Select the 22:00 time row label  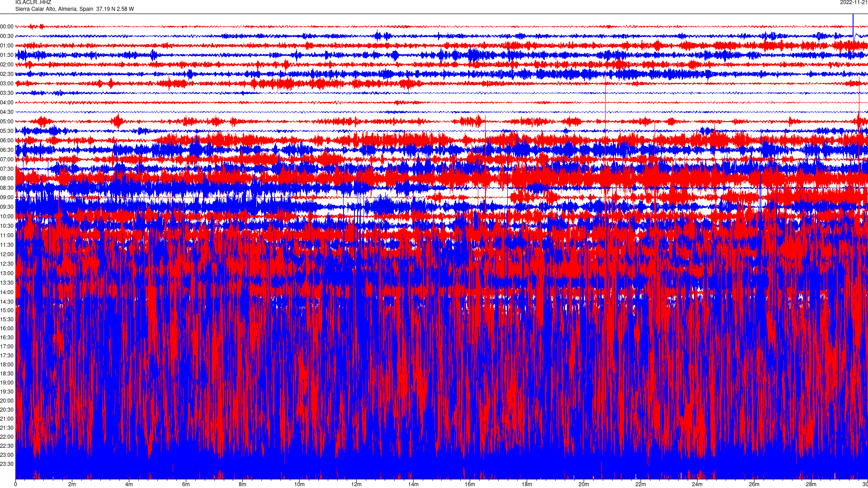(7, 437)
